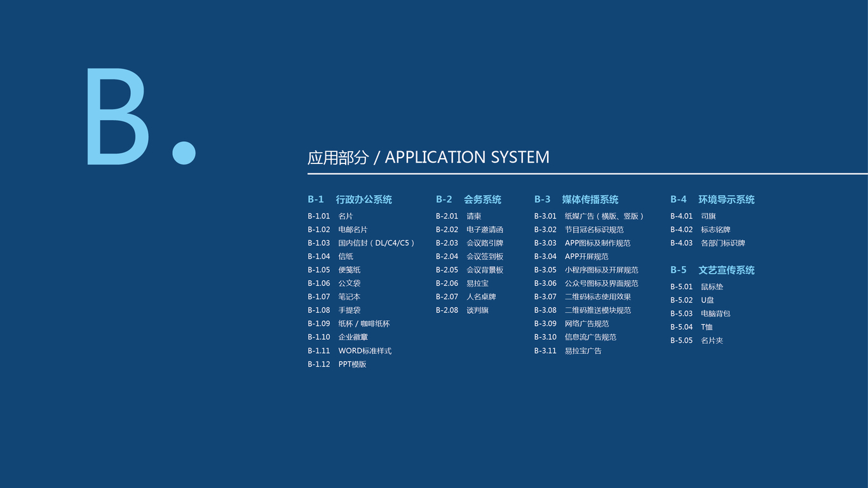The width and height of the screenshot is (868, 488).
Task: Click entry 'B-3.08 二维码推送模块规范'
Action: coord(583,310)
